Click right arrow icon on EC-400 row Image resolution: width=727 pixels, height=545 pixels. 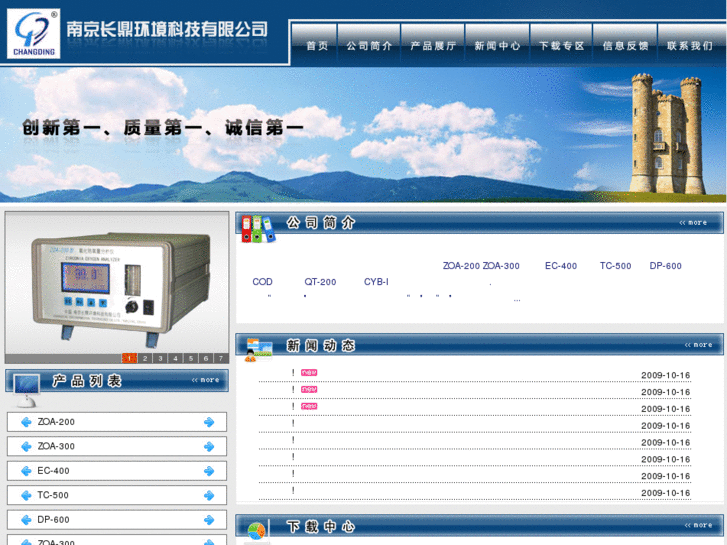tap(209, 471)
